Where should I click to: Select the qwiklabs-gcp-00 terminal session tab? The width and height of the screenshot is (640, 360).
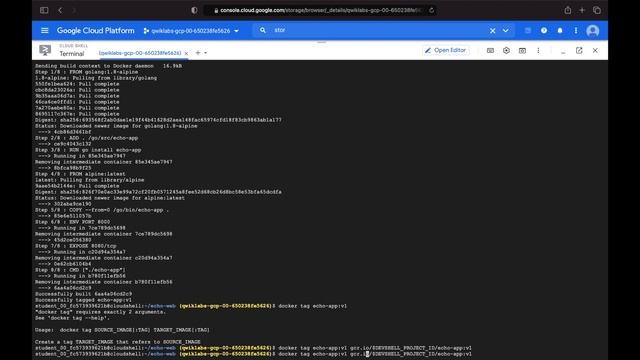(x=140, y=53)
